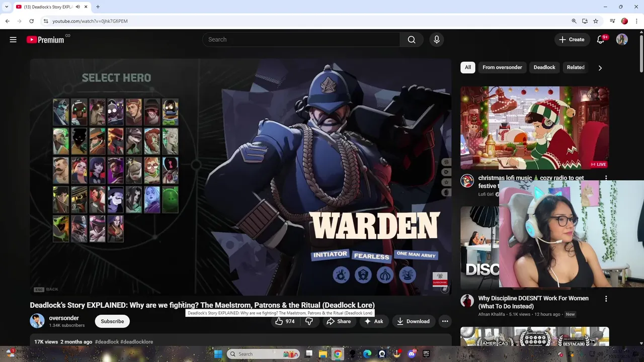Open the zoom magnifier icon in address bar
Viewport: 644px width, 362px height.
pos(574,21)
